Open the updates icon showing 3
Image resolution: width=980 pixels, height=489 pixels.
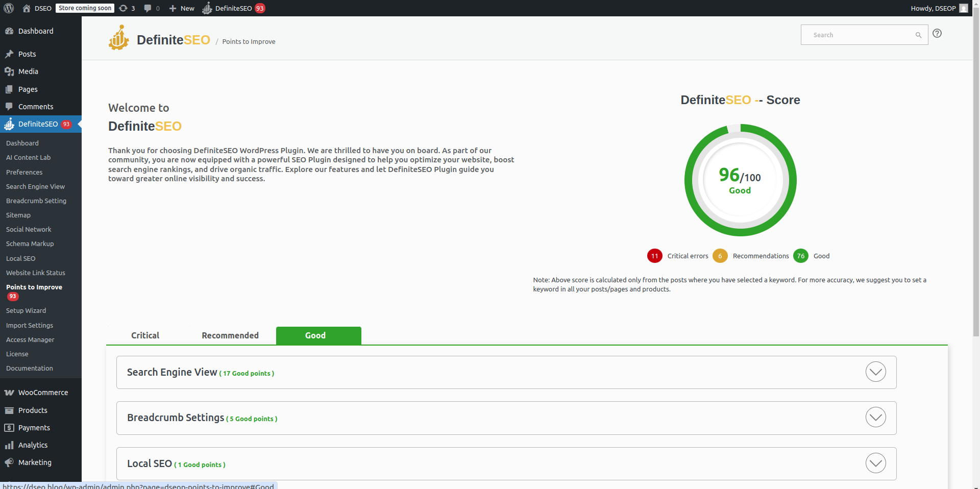tap(123, 8)
